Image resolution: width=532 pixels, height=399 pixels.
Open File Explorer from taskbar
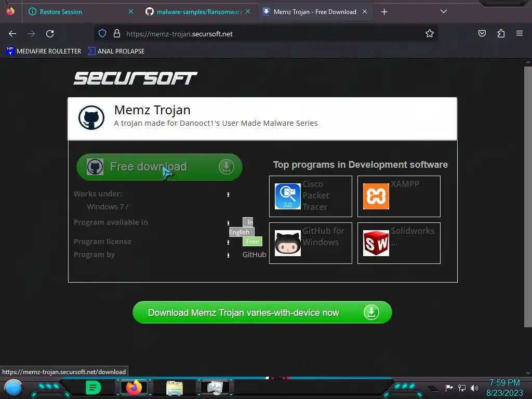[x=175, y=388]
